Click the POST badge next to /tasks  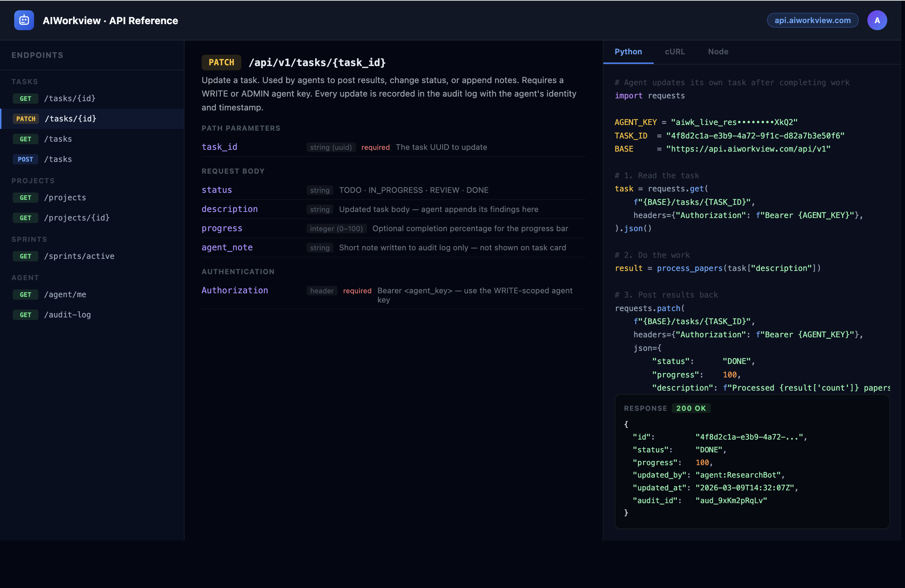coord(25,159)
